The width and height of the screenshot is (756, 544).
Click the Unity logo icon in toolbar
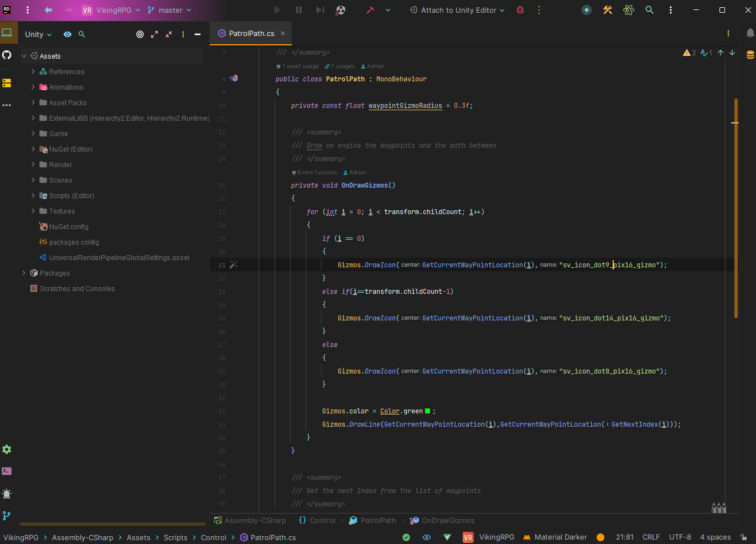[341, 10]
